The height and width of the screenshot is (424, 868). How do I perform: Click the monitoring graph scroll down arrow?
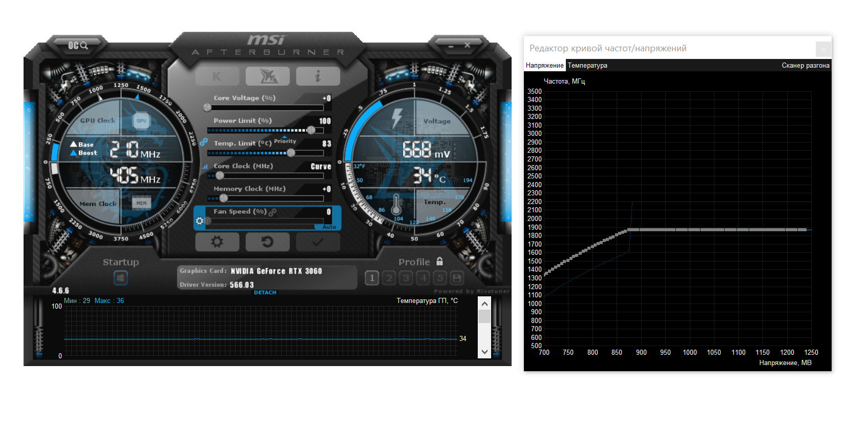click(x=484, y=352)
